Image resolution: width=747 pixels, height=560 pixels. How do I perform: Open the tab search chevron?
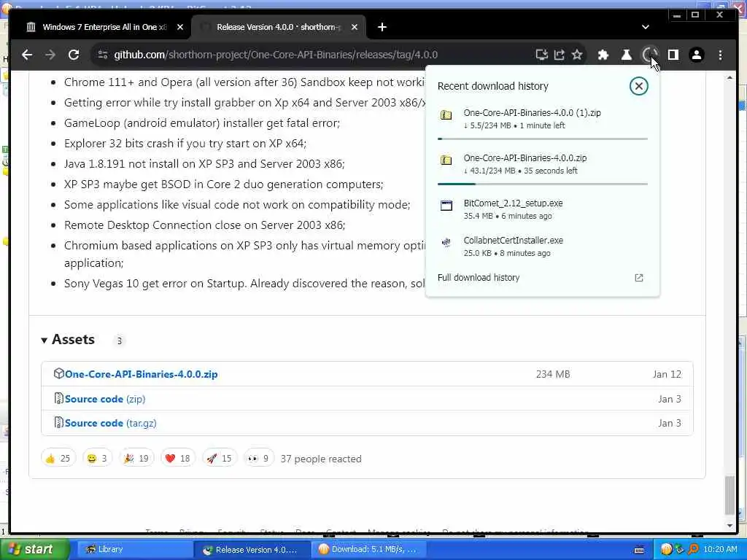(x=646, y=27)
